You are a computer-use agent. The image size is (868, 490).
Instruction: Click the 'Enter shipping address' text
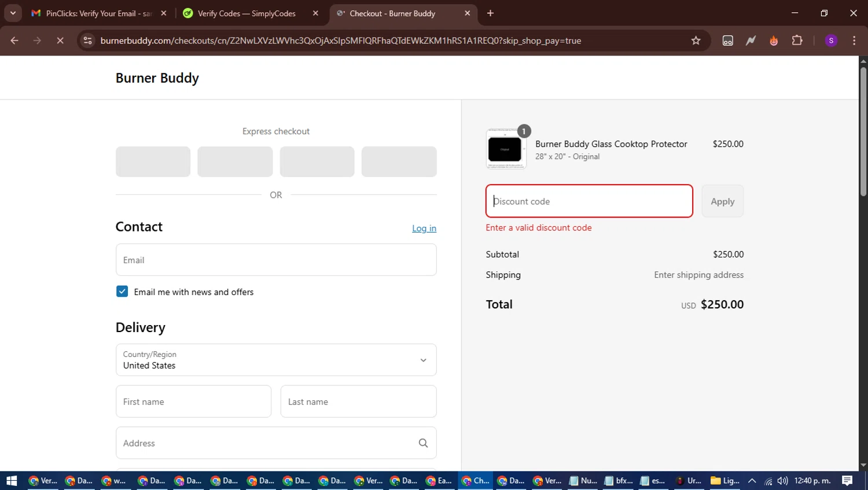[x=698, y=275]
